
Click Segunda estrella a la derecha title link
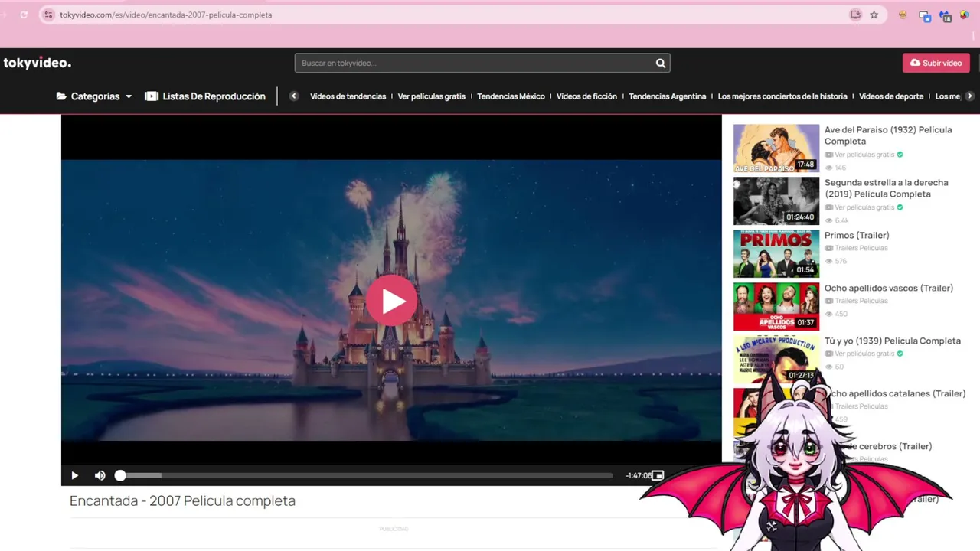point(887,188)
